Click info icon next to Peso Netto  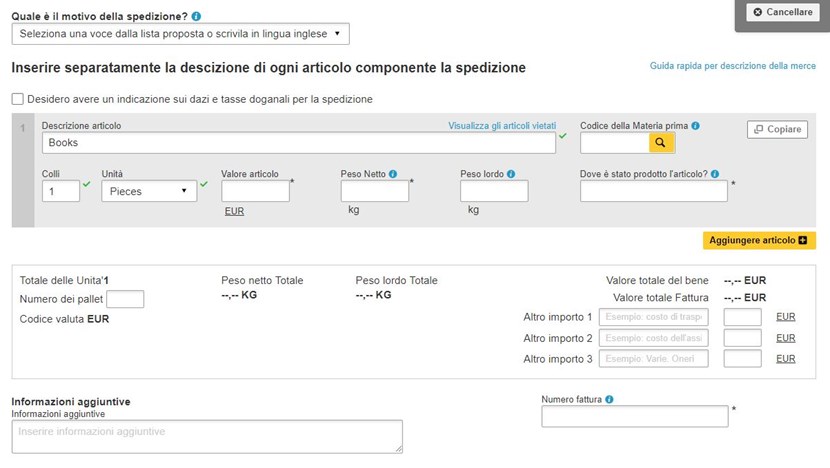tap(393, 173)
